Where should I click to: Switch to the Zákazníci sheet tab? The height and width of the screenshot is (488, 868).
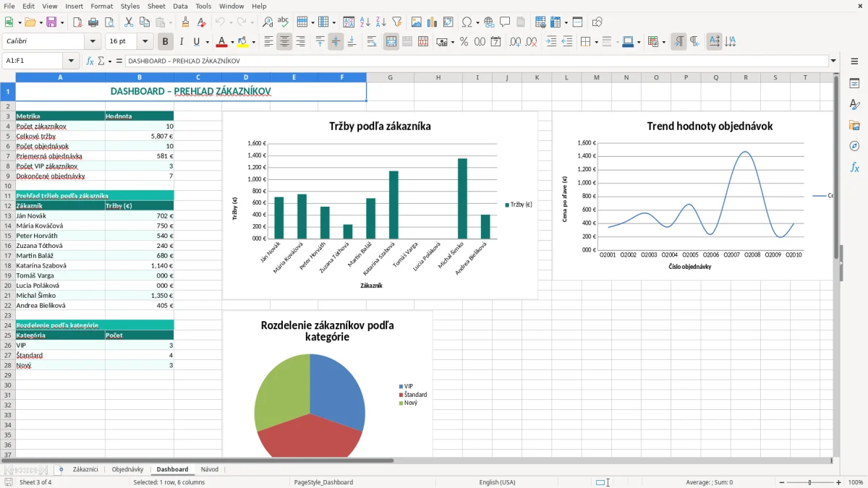pyautogui.click(x=85, y=469)
